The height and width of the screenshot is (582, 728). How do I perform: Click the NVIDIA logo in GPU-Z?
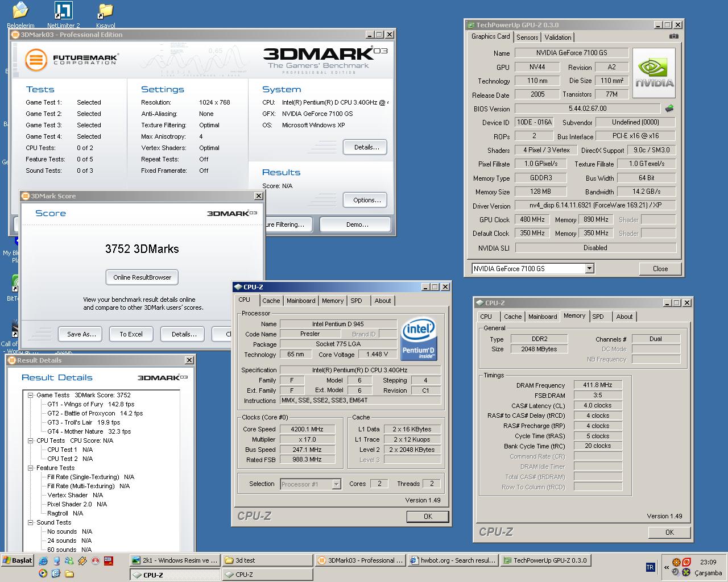pyautogui.click(x=654, y=73)
